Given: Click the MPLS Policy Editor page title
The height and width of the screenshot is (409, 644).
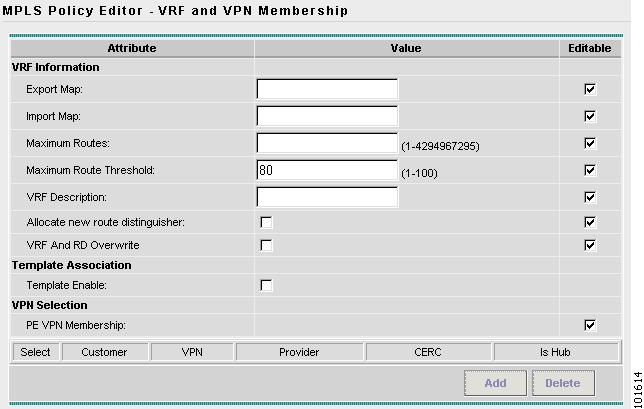Looking at the screenshot, I should [x=175, y=11].
